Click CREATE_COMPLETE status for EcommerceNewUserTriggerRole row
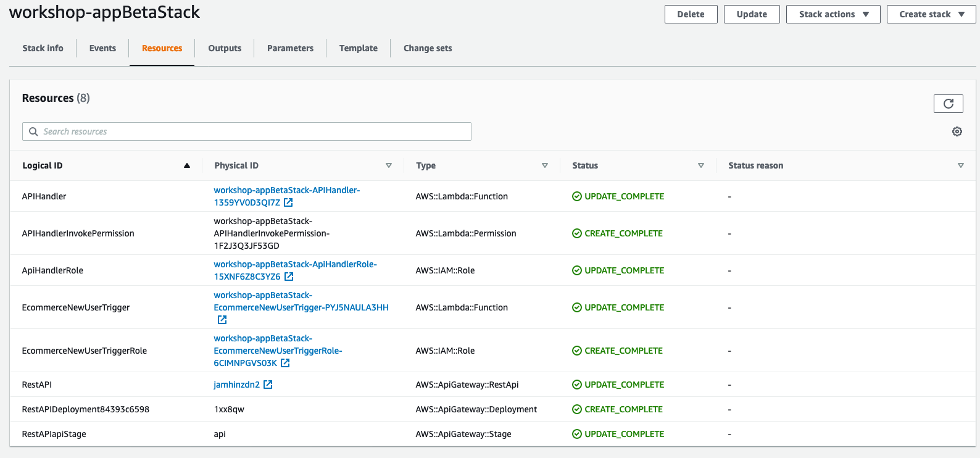The height and width of the screenshot is (458, 980). click(x=624, y=351)
